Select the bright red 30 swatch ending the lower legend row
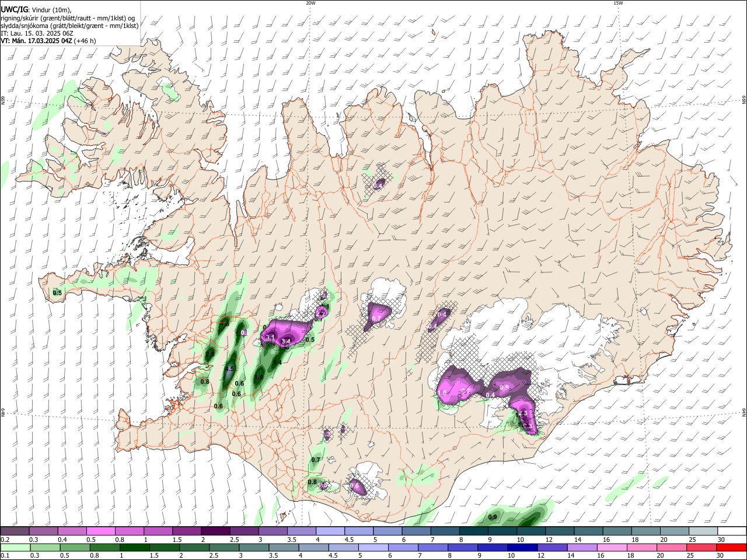 [732, 547]
